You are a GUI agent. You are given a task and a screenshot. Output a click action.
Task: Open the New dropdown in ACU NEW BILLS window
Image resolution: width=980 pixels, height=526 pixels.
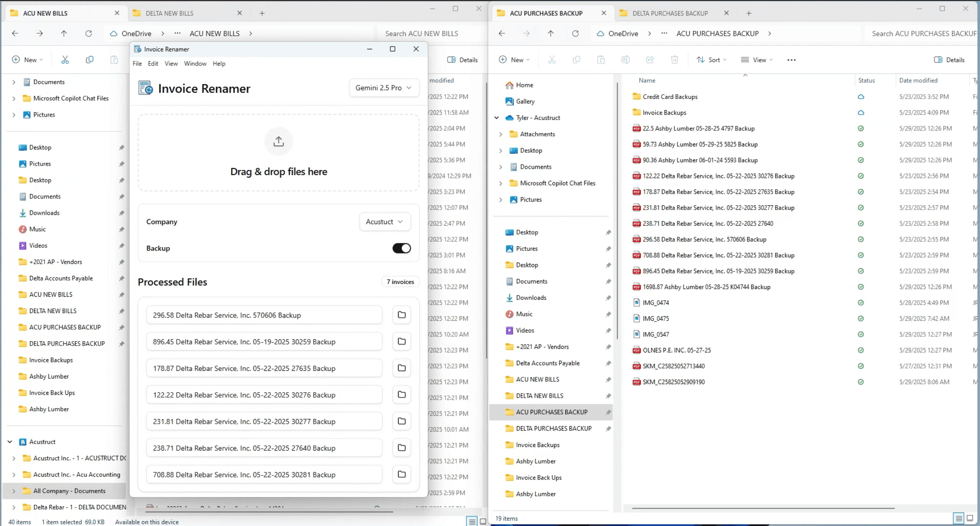[x=27, y=60]
